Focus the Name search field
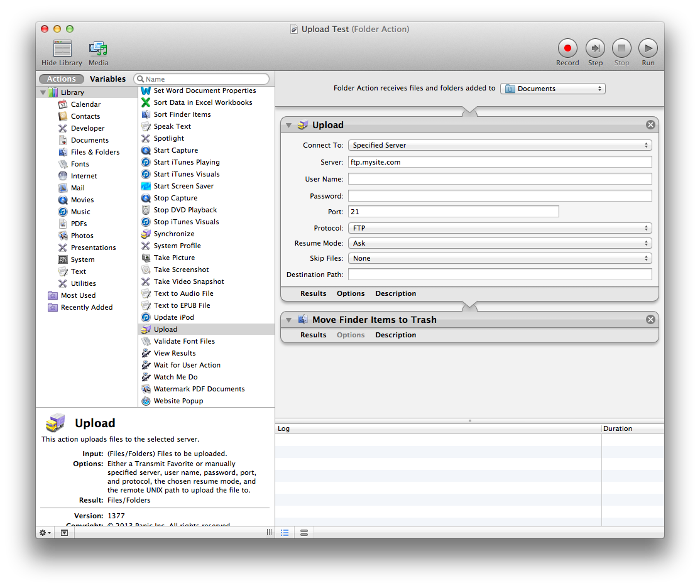The height and width of the screenshot is (588, 700). coord(201,79)
